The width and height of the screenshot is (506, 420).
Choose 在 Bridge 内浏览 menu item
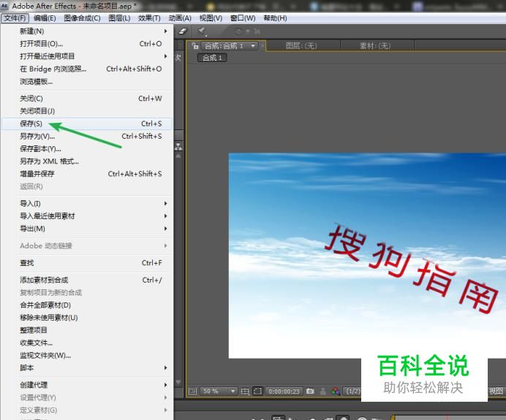pos(87,69)
